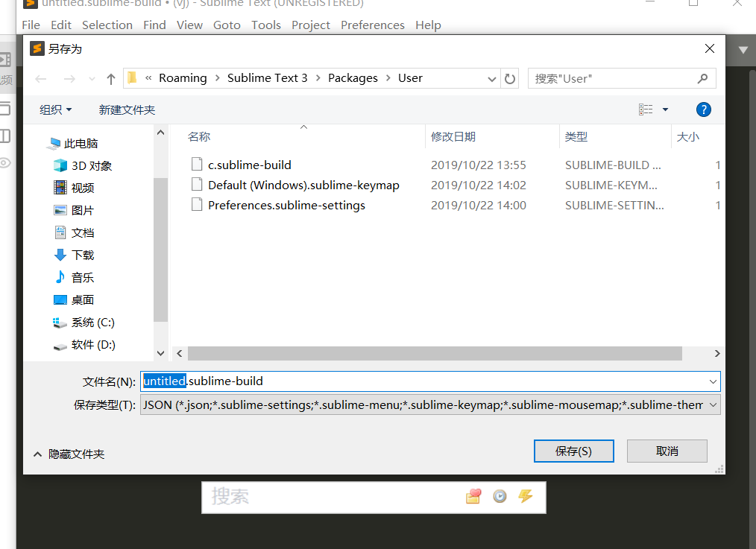Open the Edit menu
Image resolution: width=756 pixels, height=549 pixels.
[60, 25]
